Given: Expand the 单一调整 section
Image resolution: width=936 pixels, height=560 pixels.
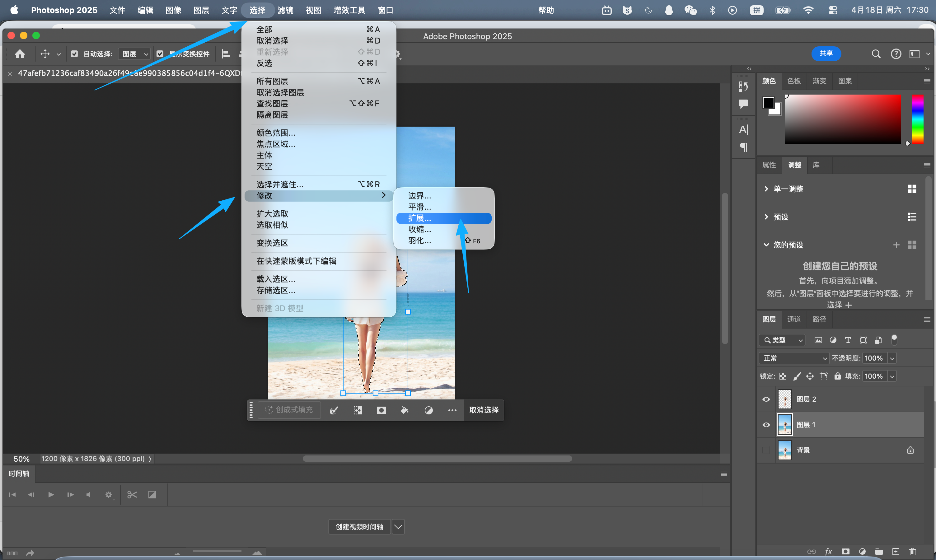Looking at the screenshot, I should 766,189.
